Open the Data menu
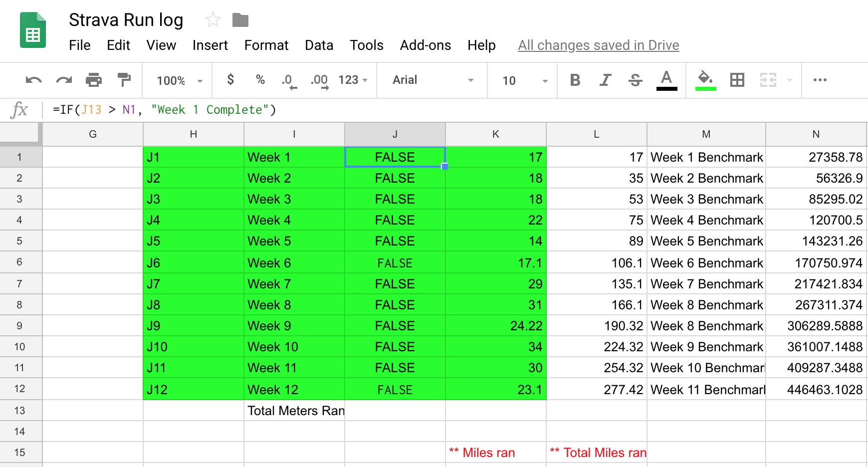 pyautogui.click(x=319, y=45)
